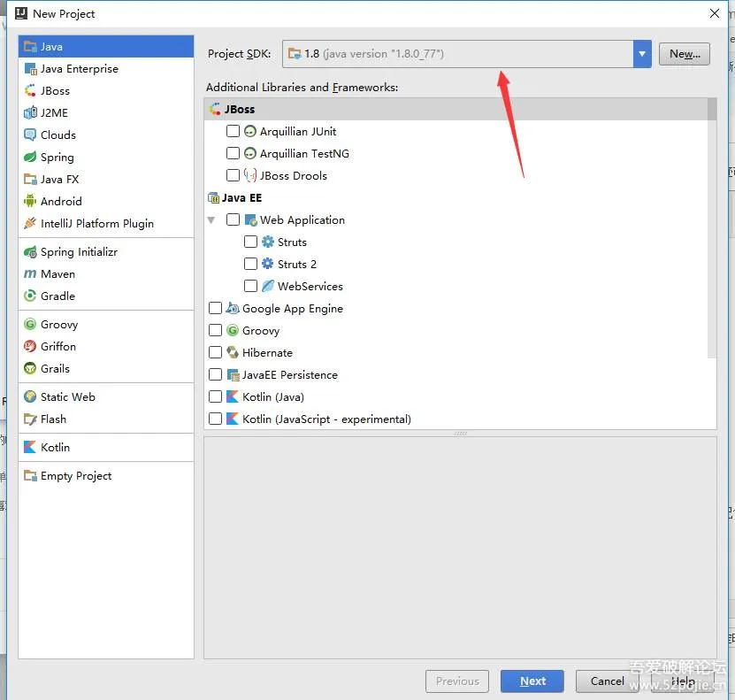Click the Cancel button
The width and height of the screenshot is (735, 700).
pos(607,681)
